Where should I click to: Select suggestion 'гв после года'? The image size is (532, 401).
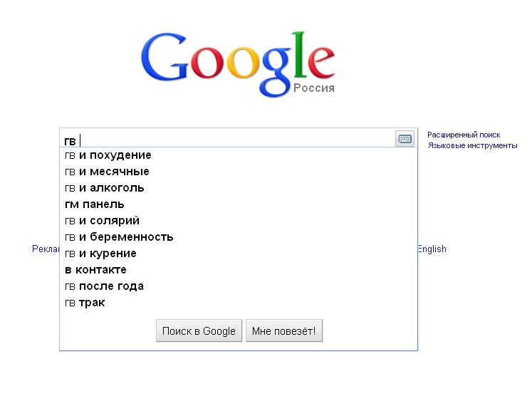[x=104, y=286]
